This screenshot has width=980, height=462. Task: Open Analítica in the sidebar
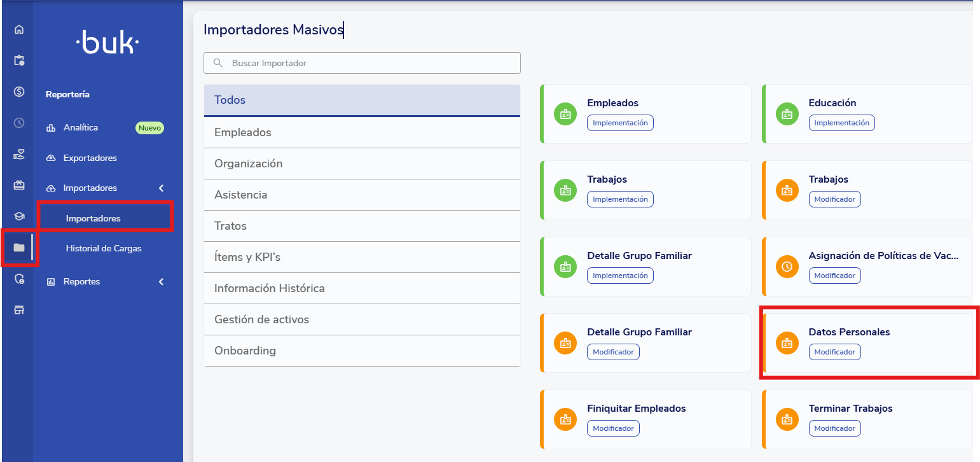tap(81, 128)
